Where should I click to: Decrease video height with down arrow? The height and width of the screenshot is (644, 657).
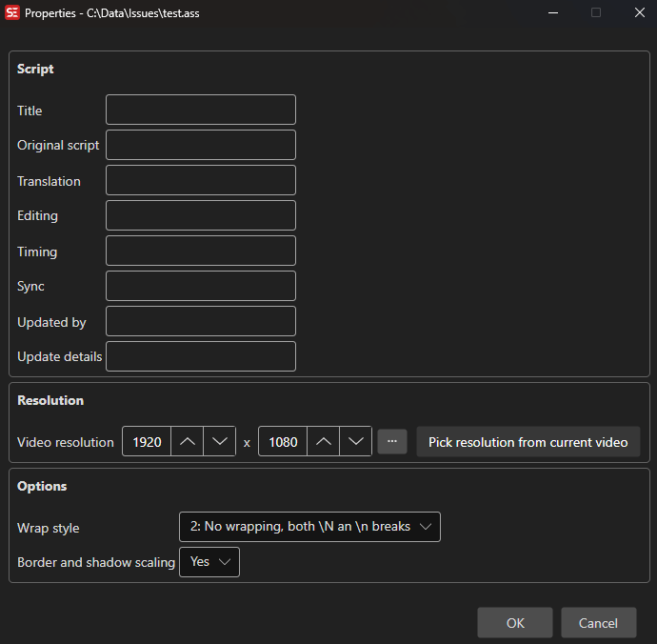click(x=355, y=441)
